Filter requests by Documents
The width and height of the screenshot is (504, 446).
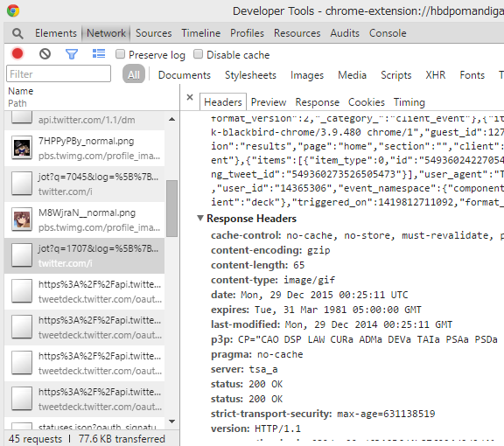click(184, 75)
